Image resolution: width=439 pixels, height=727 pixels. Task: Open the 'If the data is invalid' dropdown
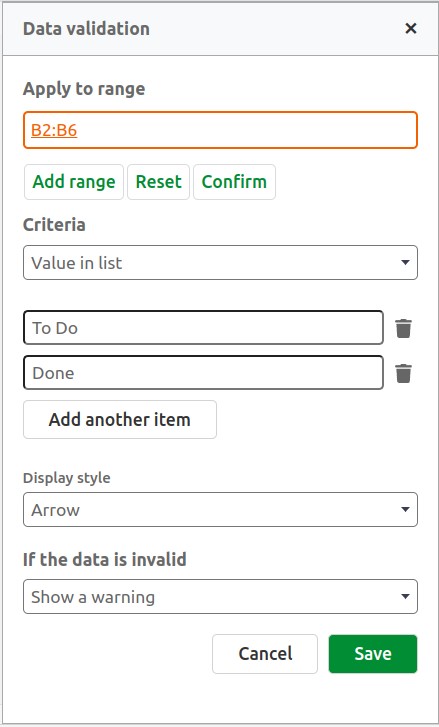(220, 596)
